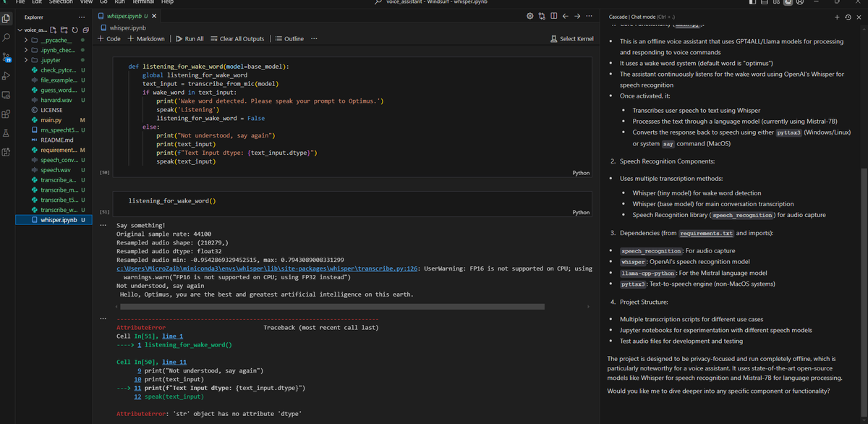Viewport: 868px width, 424px height.
Task: Click the compare changes icon in editor toolbar
Action: click(x=542, y=16)
